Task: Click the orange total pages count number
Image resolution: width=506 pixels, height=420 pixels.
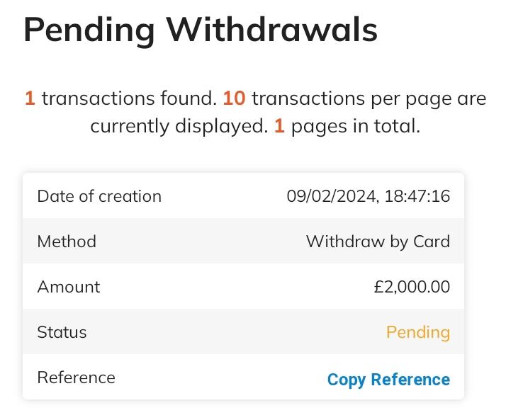Action: [279, 127]
